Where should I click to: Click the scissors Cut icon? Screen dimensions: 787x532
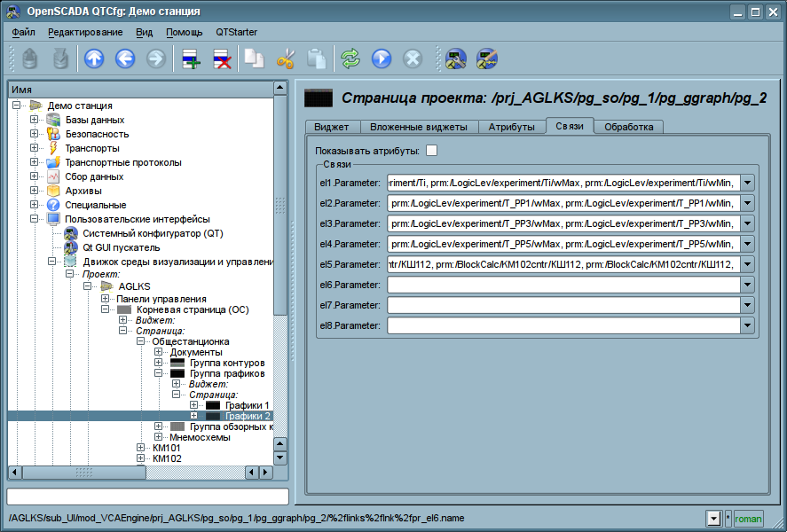point(285,59)
